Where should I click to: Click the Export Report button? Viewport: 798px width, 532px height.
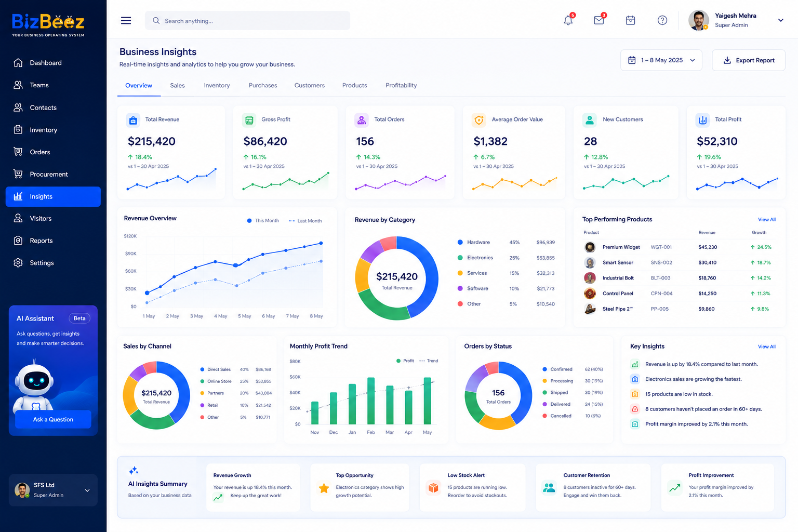point(749,60)
